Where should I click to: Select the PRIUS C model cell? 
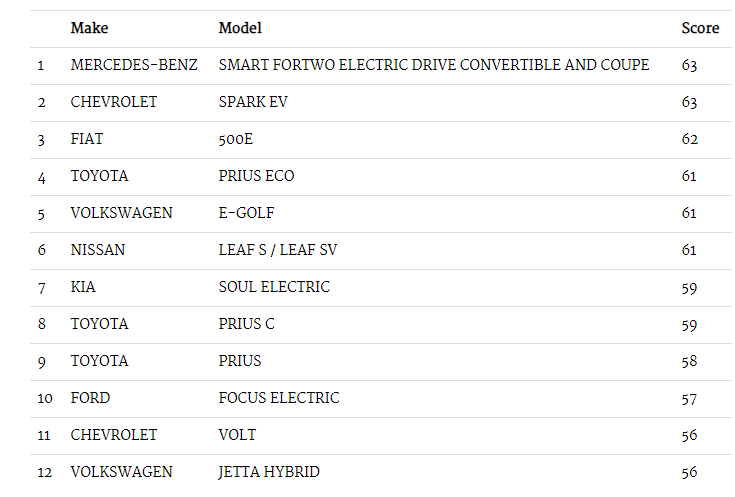(247, 324)
